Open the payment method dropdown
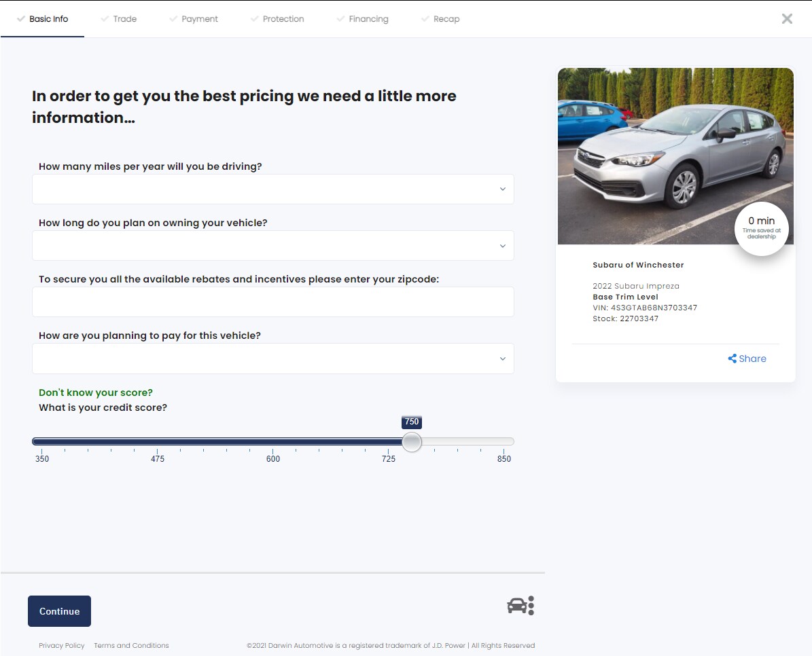812x656 pixels. [273, 359]
